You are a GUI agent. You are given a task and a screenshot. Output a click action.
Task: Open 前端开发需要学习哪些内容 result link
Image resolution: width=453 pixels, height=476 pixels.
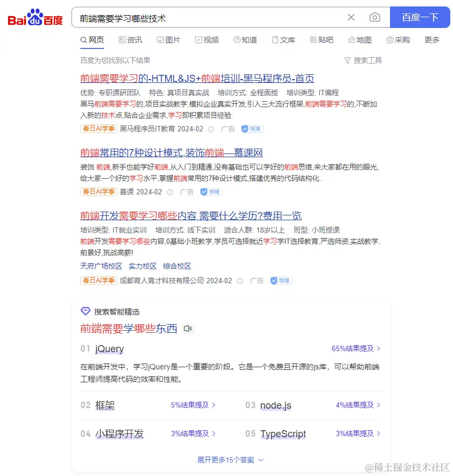tap(191, 216)
